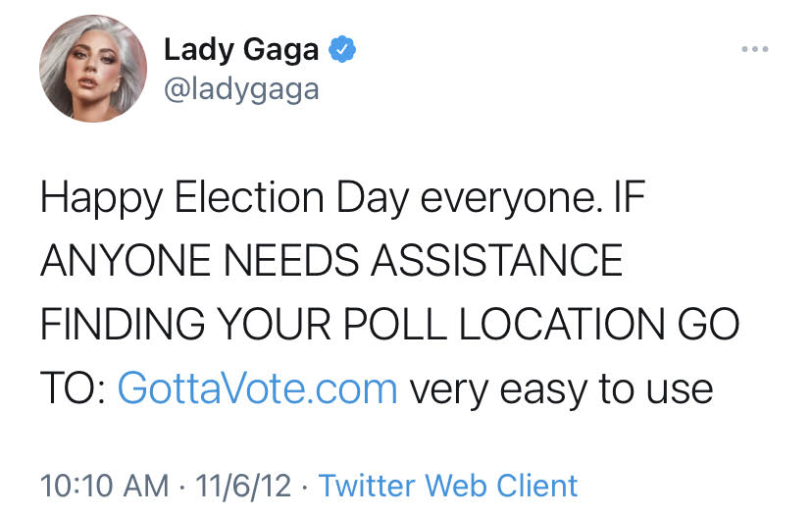Viewport: 812px width, 517px height.
Task: Click the Twitter Web Client source link
Action: coord(448,485)
